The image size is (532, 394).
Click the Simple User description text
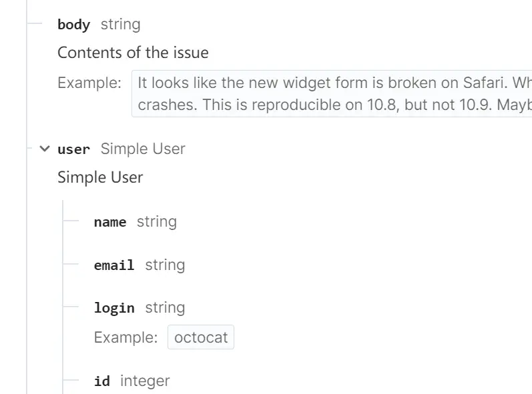pos(100,177)
